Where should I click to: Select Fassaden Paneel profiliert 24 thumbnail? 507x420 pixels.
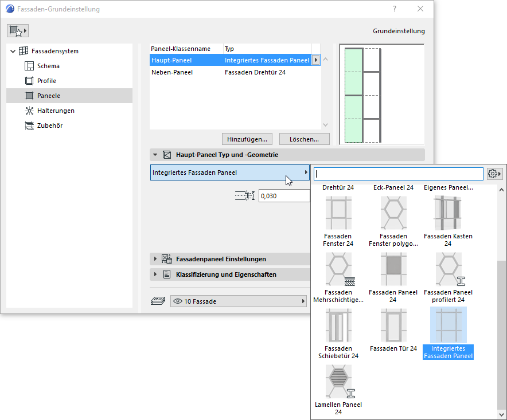[450, 269]
